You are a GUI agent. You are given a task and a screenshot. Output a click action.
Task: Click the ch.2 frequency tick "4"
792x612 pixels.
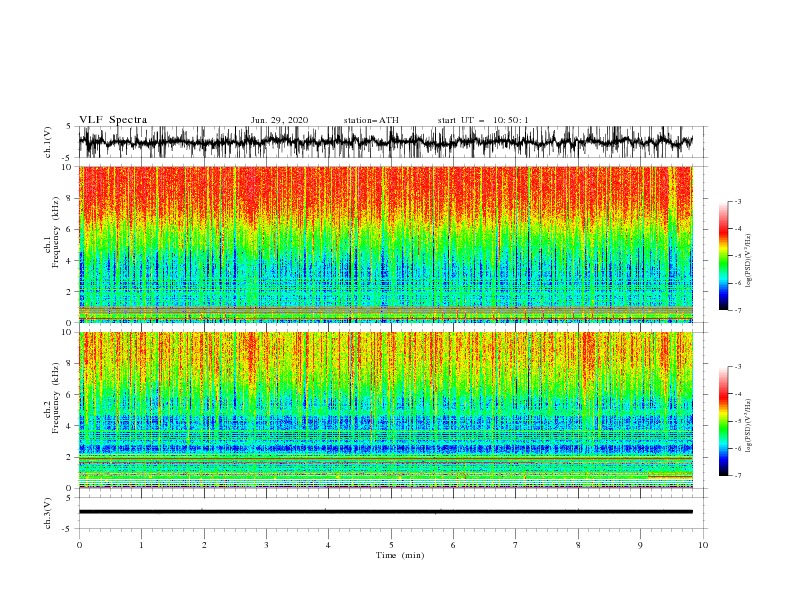70,426
